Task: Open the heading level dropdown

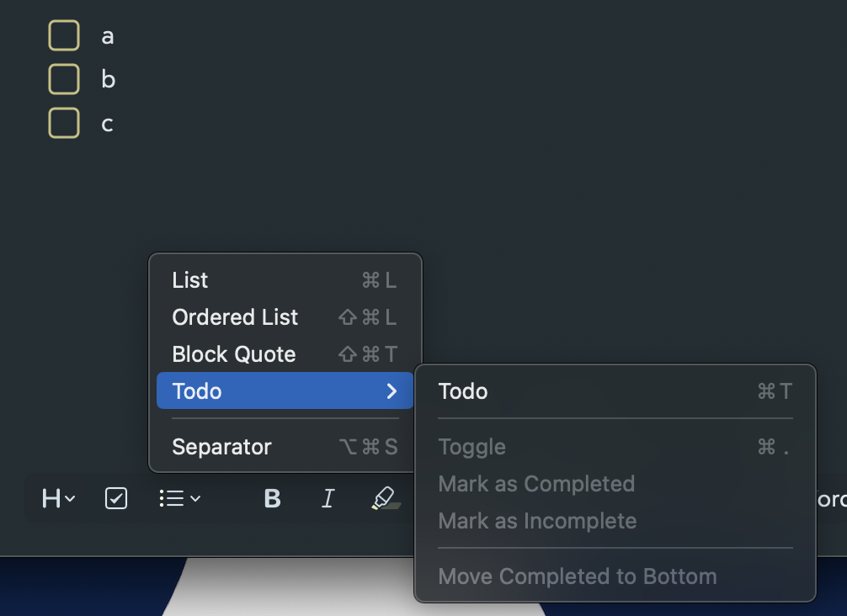Action: click(x=58, y=498)
